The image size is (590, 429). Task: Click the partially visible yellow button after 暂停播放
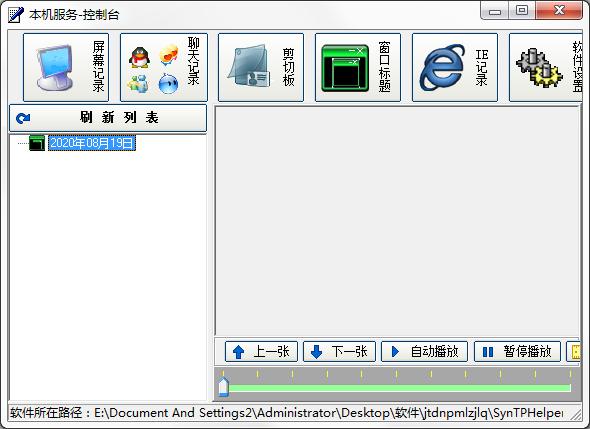pos(573,351)
